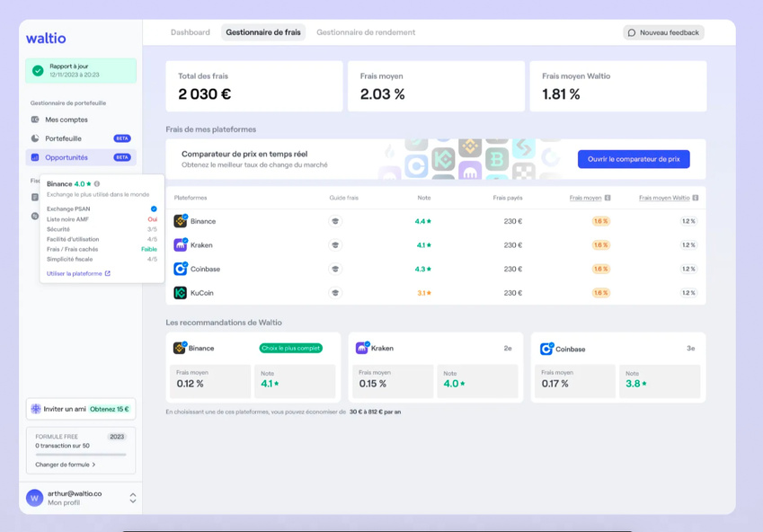Expand the profile switcher chevrons
763x532 pixels.
pyautogui.click(x=133, y=497)
